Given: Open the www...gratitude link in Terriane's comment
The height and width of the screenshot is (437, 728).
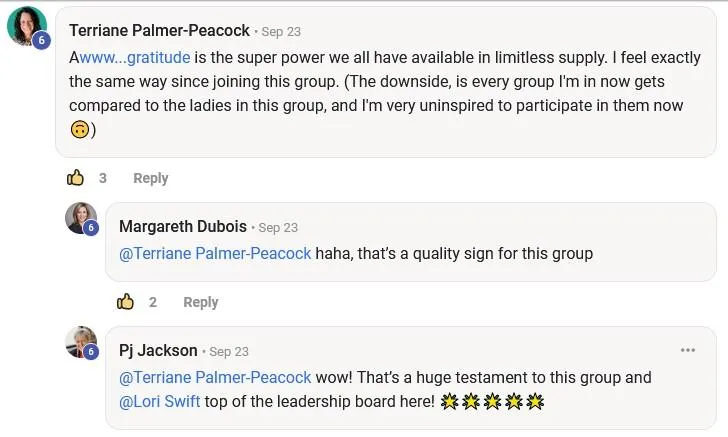Looking at the screenshot, I should coord(135,58).
